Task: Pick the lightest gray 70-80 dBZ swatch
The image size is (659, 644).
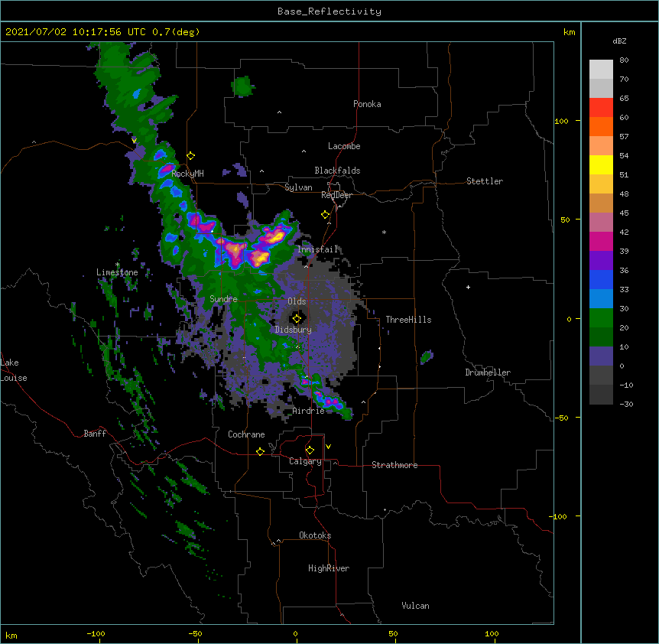Action: coord(601,70)
